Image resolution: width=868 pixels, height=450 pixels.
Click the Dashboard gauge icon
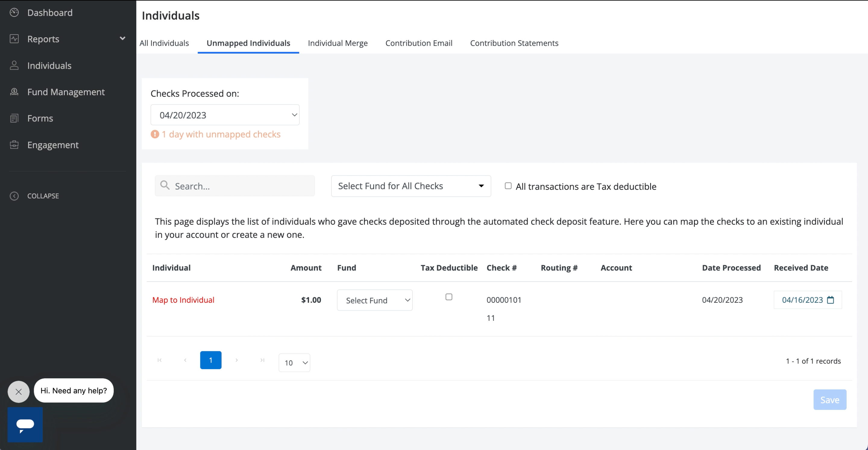click(x=14, y=12)
